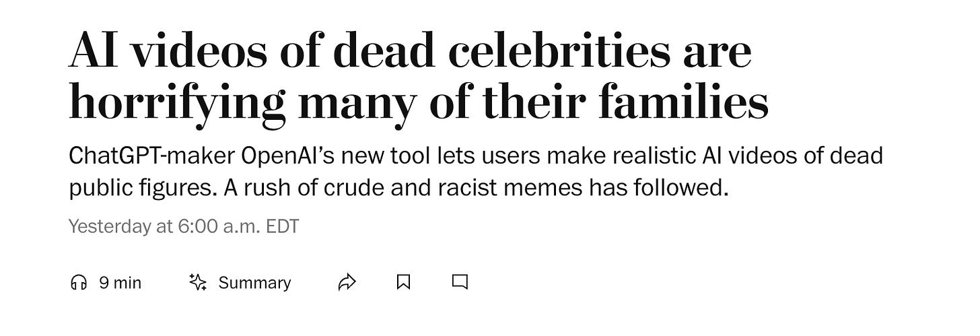980x336 pixels.
Task: Click the headline line "horrifying many of their families"
Action: (x=417, y=104)
